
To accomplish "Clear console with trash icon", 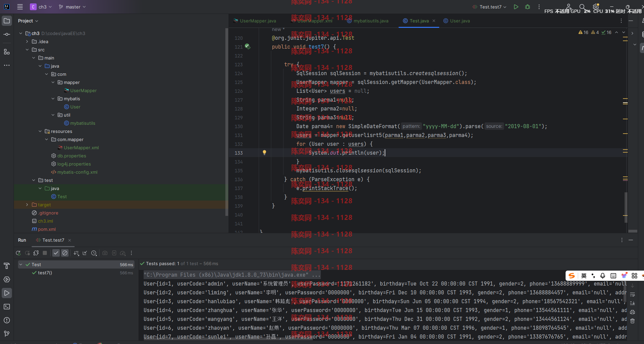I will pyautogui.click(x=632, y=321).
